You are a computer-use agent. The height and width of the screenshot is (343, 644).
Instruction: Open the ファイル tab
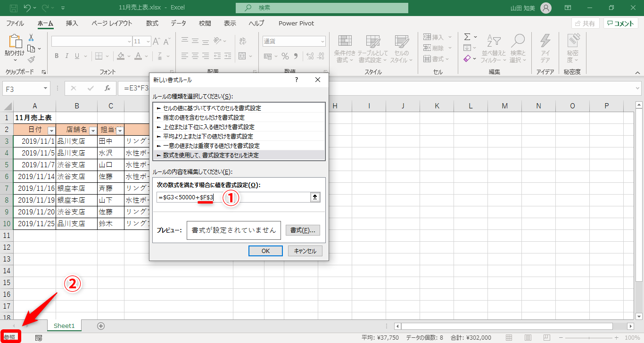[x=15, y=23]
